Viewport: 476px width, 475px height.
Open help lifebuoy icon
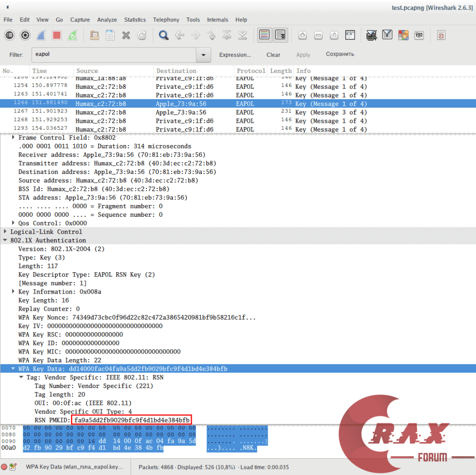click(441, 35)
